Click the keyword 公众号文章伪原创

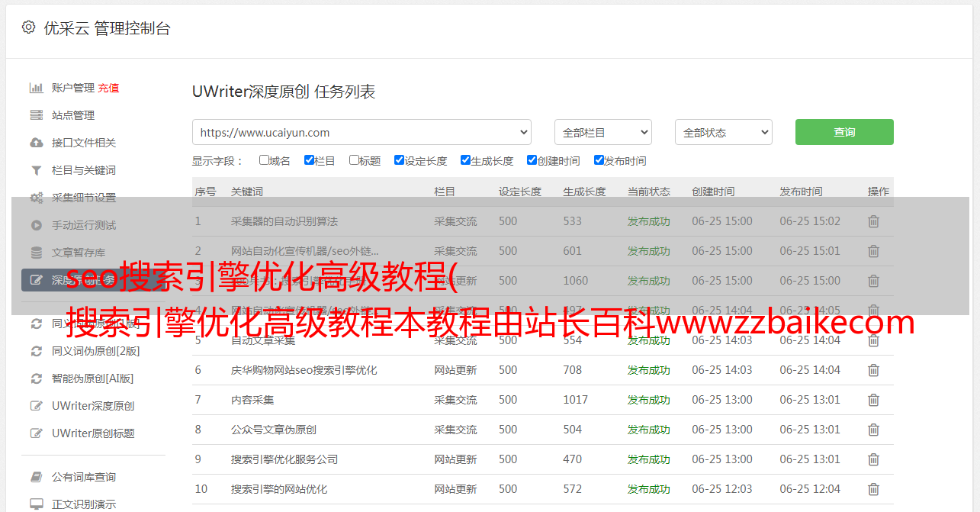pos(274,430)
